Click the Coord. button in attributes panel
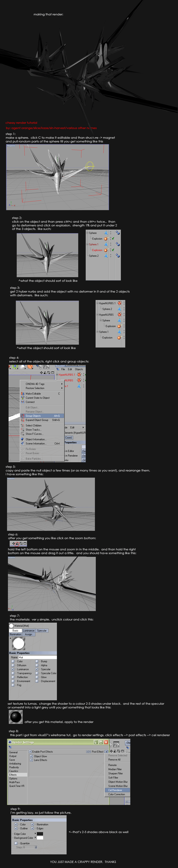Image resolution: width=178 pixels, height=868 pixels. coord(68,438)
